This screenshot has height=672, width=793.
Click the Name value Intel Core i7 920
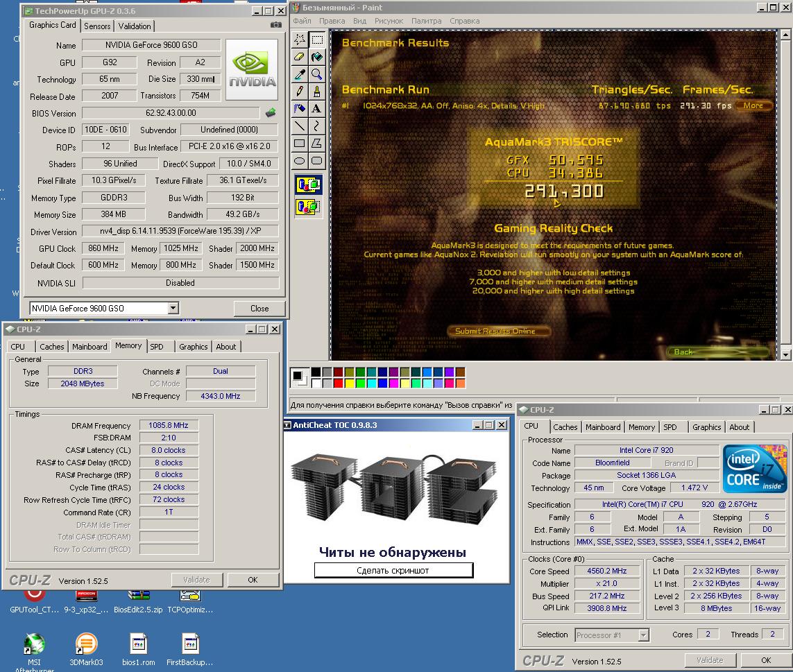click(x=647, y=450)
